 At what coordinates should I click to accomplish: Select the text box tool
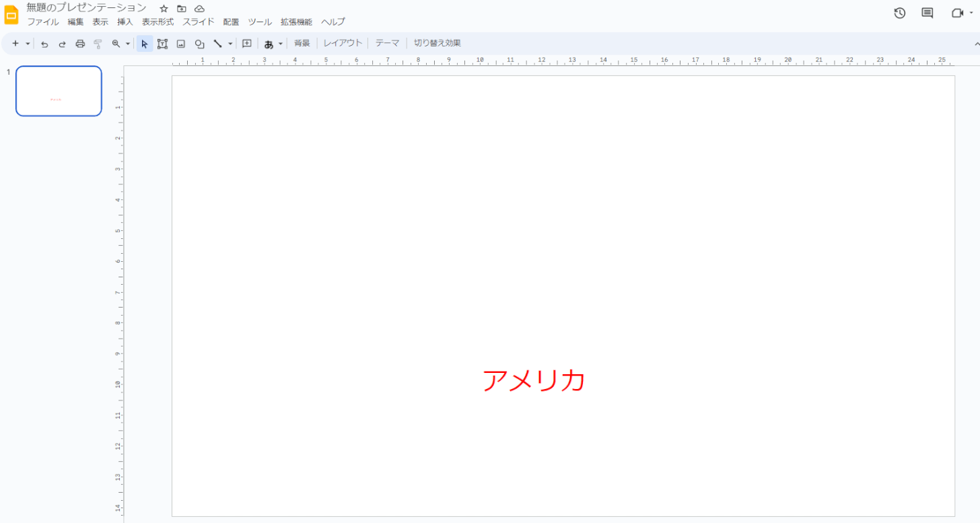coord(162,44)
